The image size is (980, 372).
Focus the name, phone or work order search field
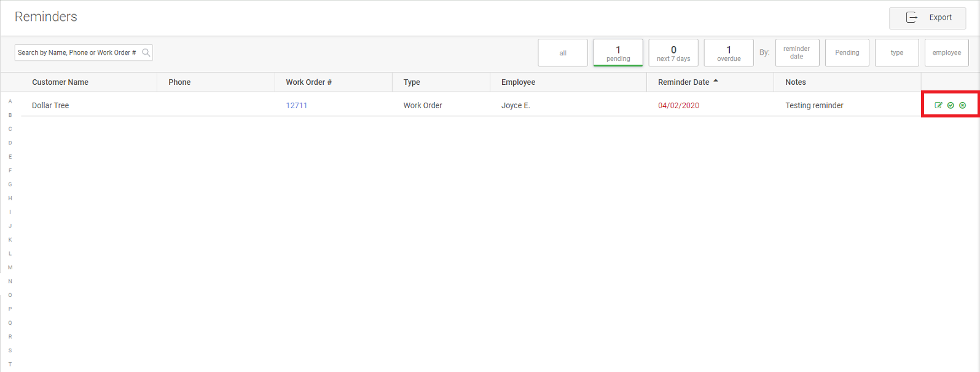point(77,53)
